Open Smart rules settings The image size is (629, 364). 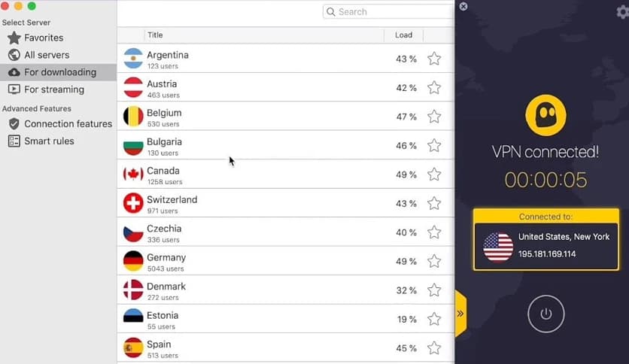pos(49,141)
